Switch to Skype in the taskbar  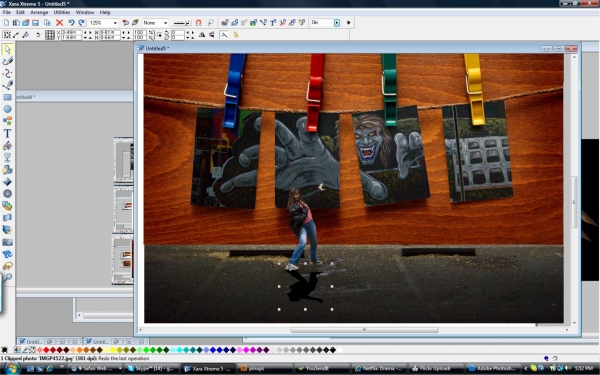click(x=152, y=368)
